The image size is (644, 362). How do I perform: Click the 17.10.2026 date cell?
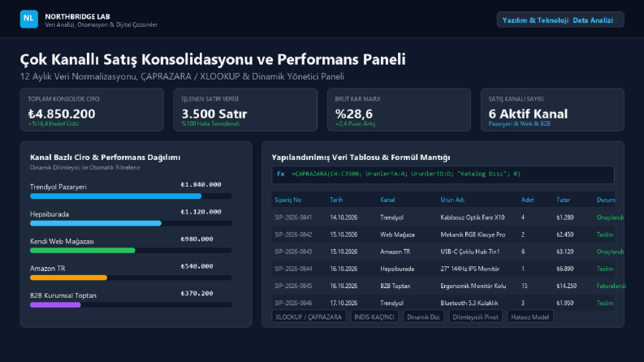pos(344,303)
